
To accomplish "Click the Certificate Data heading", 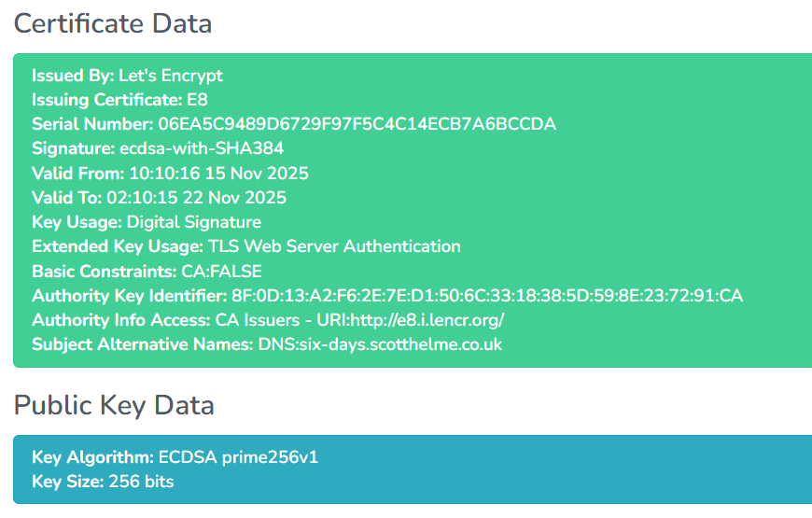I will 112,23.
